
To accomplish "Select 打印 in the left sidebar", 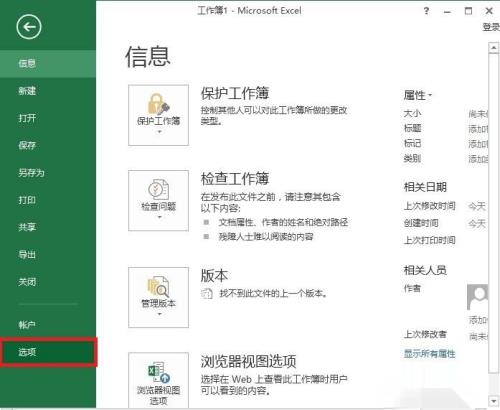I will [48, 200].
